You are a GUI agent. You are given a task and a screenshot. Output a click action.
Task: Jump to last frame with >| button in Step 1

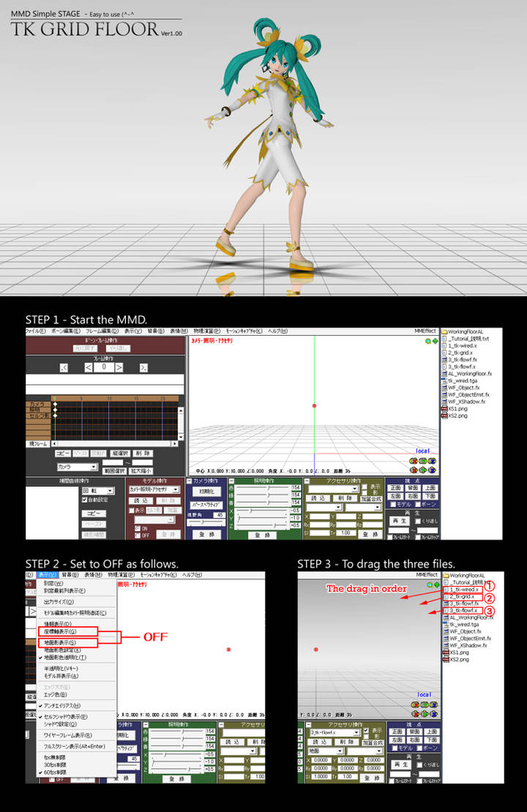click(x=143, y=368)
